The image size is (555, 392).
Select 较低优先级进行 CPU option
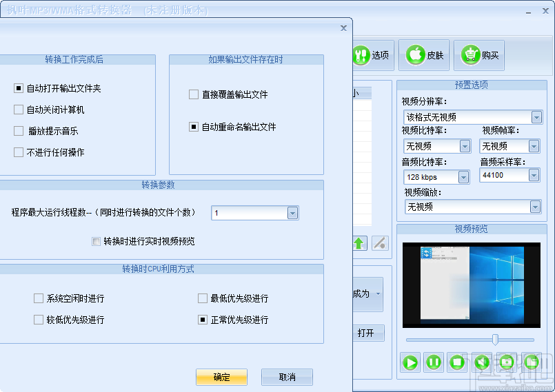tap(39, 320)
